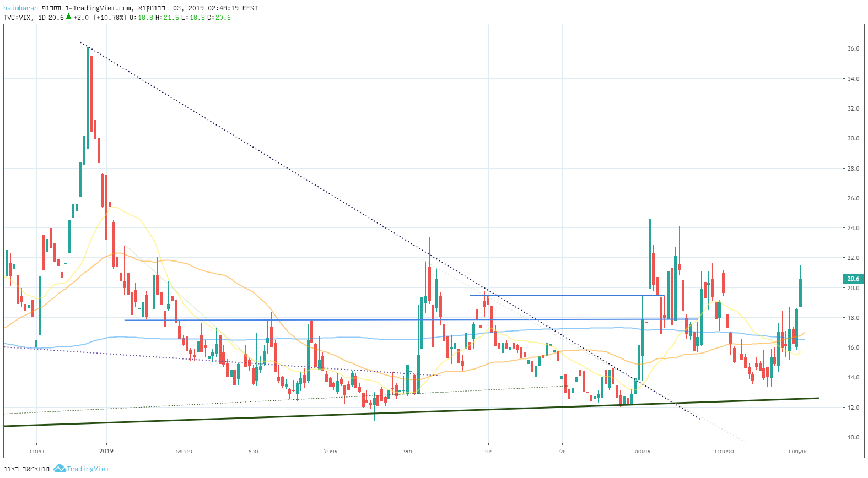This screenshot has height=478, width=868.
Task: Click the אוקטובר month label on time axis
Action: click(x=797, y=452)
